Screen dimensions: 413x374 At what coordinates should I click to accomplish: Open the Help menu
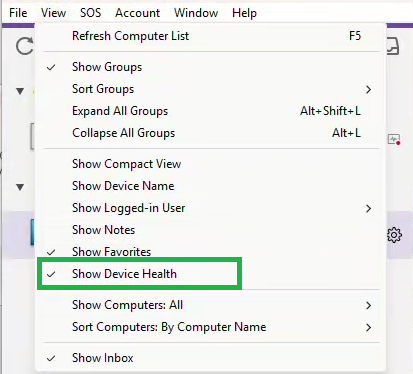pyautogui.click(x=244, y=13)
